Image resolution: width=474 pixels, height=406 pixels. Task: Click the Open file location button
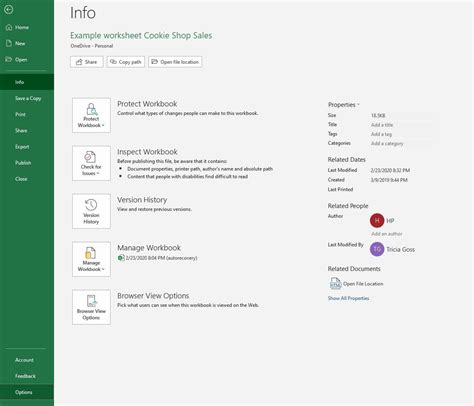175,62
